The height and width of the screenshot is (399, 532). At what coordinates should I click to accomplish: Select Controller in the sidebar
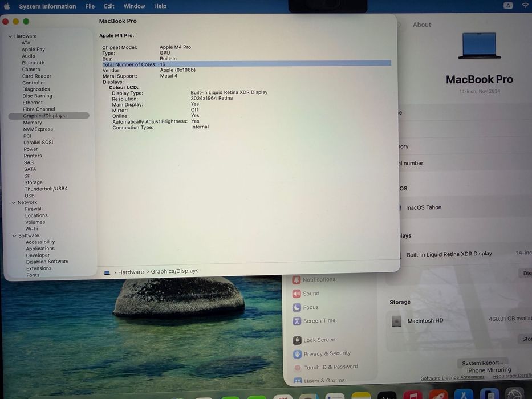[x=34, y=83]
